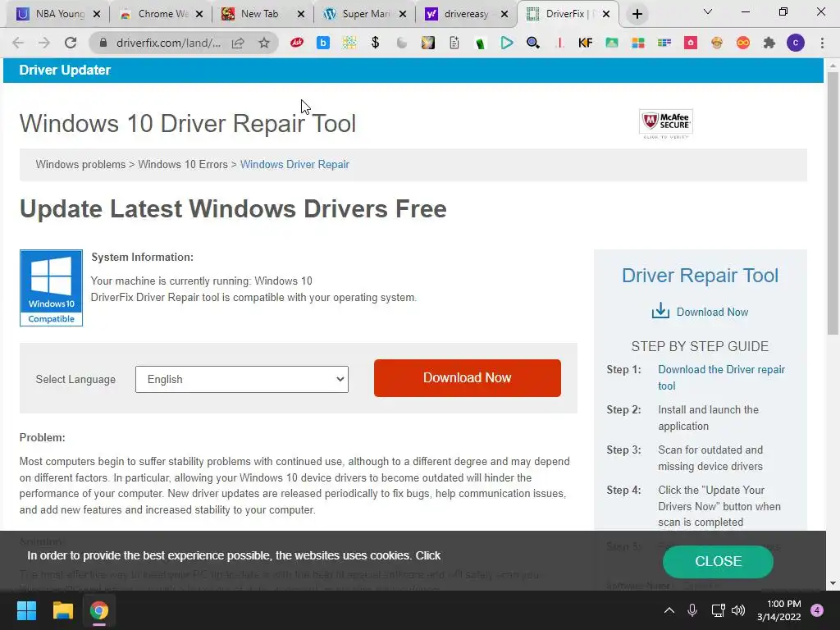Click the Driver Updater header title
840x630 pixels.
pyautogui.click(x=65, y=71)
